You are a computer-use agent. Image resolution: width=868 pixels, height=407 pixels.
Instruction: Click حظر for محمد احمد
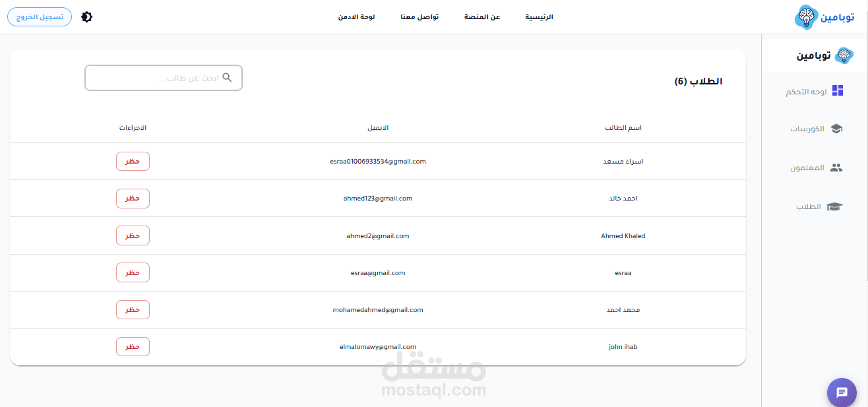[x=133, y=309]
